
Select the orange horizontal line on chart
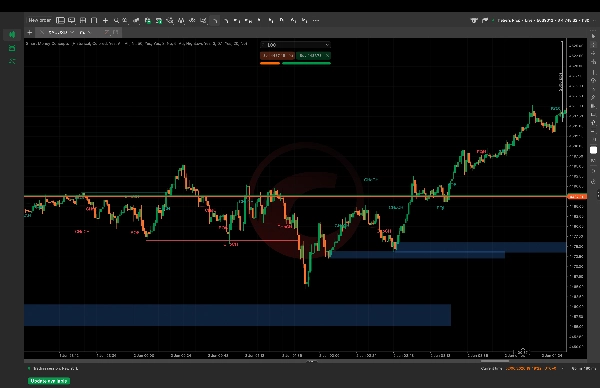pyautogui.click(x=295, y=197)
